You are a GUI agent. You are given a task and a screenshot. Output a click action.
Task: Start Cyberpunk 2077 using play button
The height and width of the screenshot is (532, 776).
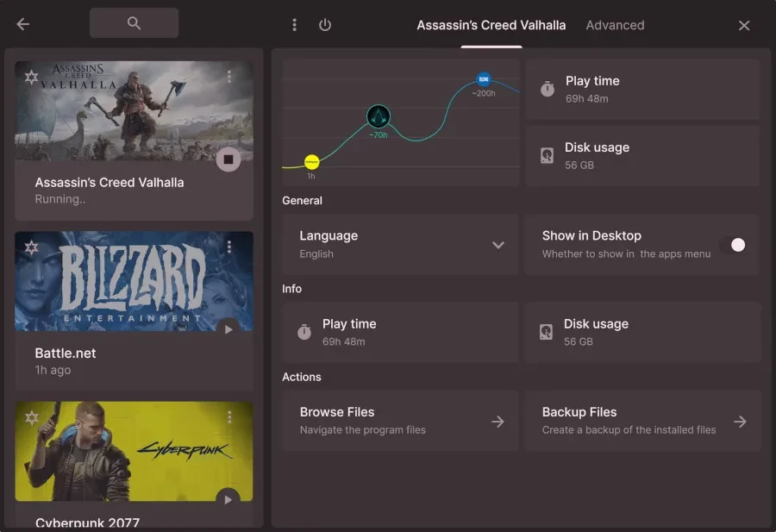coord(228,499)
